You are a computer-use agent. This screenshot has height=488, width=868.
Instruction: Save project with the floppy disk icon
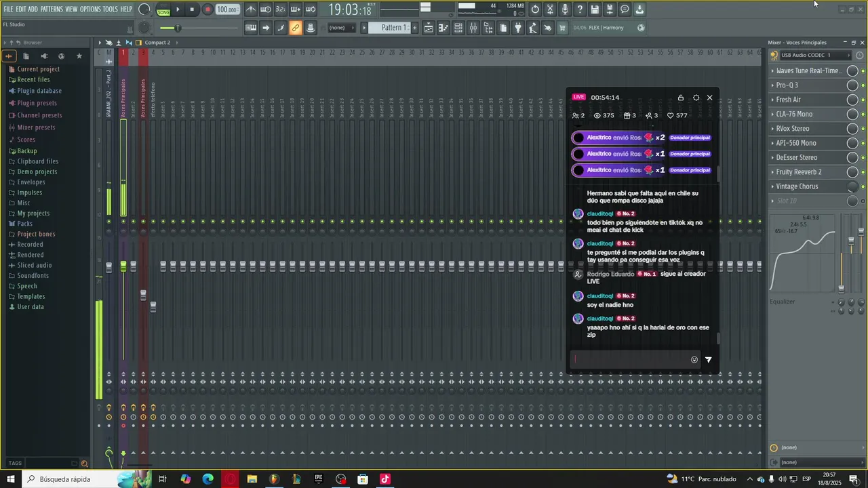595,9
